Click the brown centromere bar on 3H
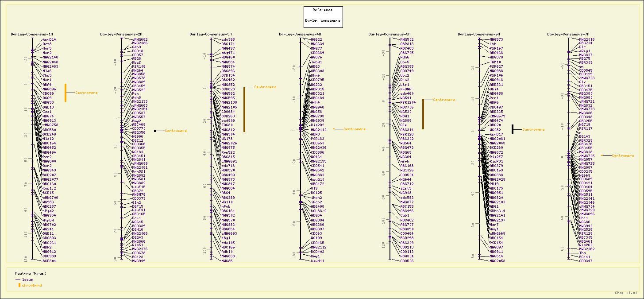The image size is (644, 299). coord(244,109)
